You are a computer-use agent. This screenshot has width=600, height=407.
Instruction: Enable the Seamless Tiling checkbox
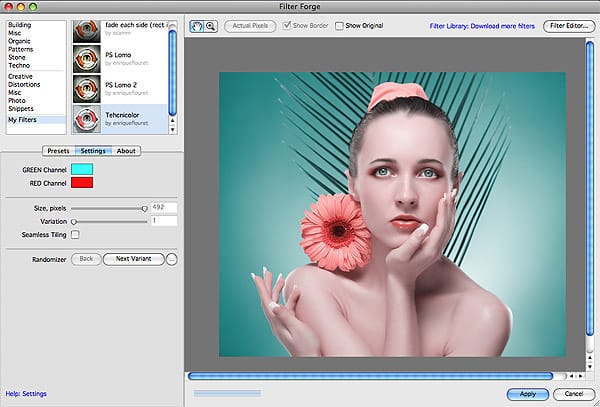(75, 234)
